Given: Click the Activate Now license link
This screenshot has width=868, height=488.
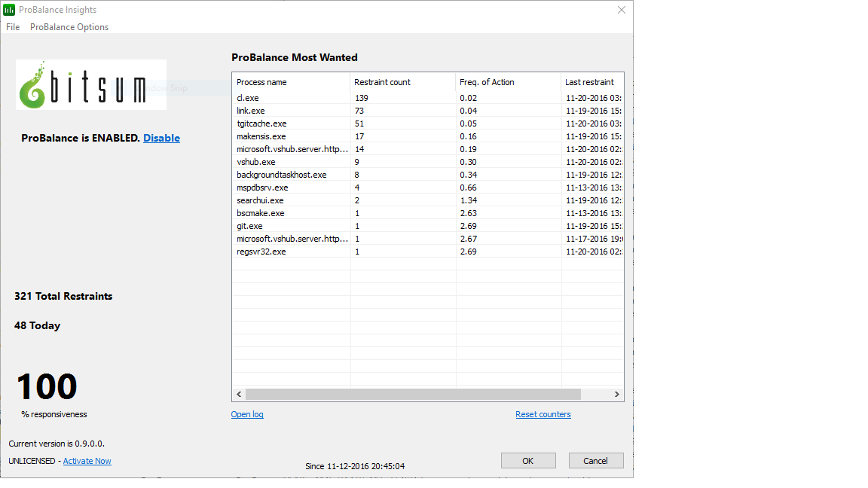Looking at the screenshot, I should click(x=87, y=461).
